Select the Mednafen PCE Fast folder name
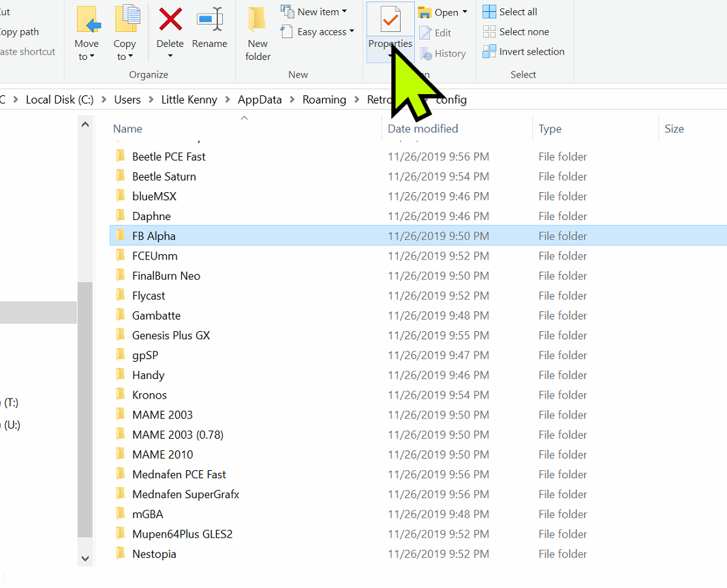This screenshot has height=588, width=727. pyautogui.click(x=179, y=474)
